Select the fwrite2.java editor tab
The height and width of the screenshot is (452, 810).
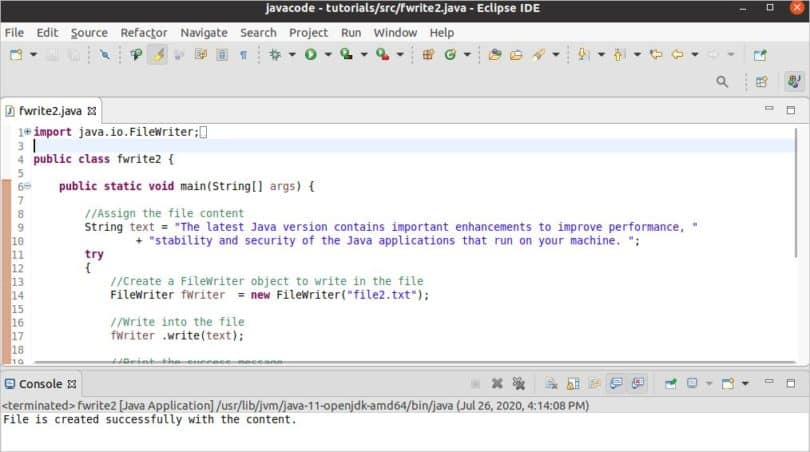[50, 111]
